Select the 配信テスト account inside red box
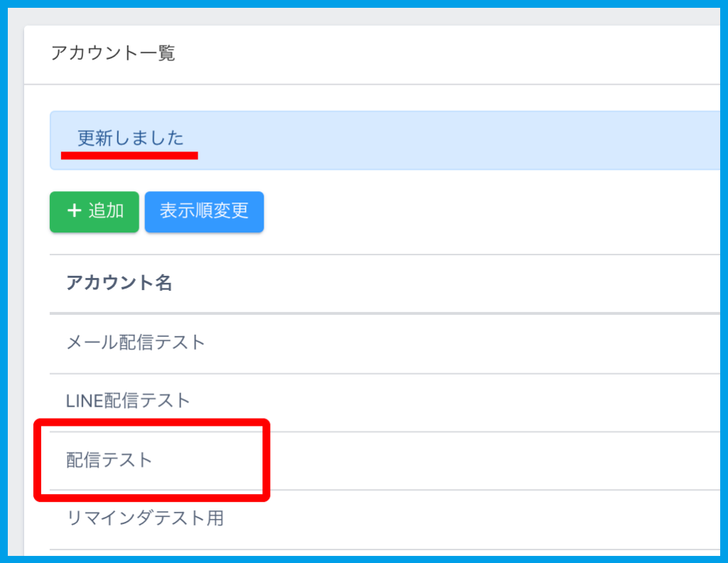The image size is (728, 563). coord(109,460)
